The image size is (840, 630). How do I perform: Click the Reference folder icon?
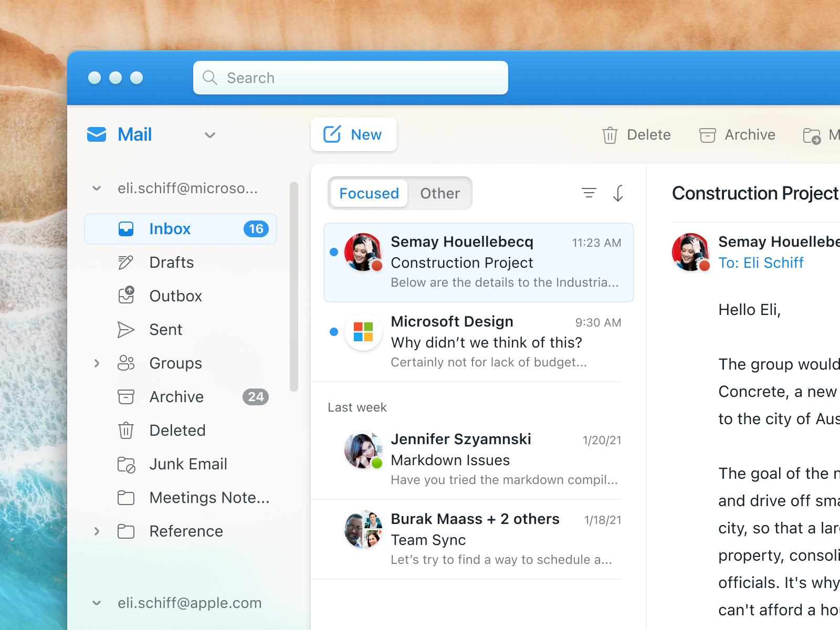coord(126,531)
